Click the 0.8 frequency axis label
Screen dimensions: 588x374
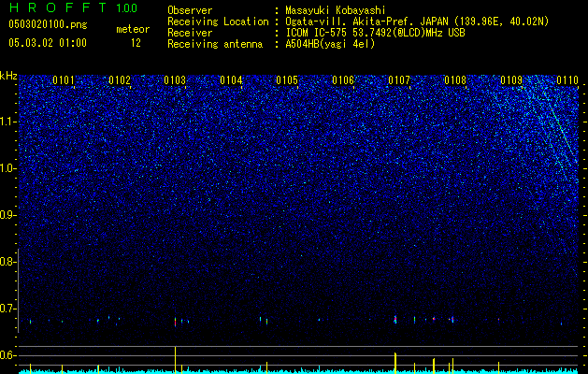pyautogui.click(x=7, y=262)
